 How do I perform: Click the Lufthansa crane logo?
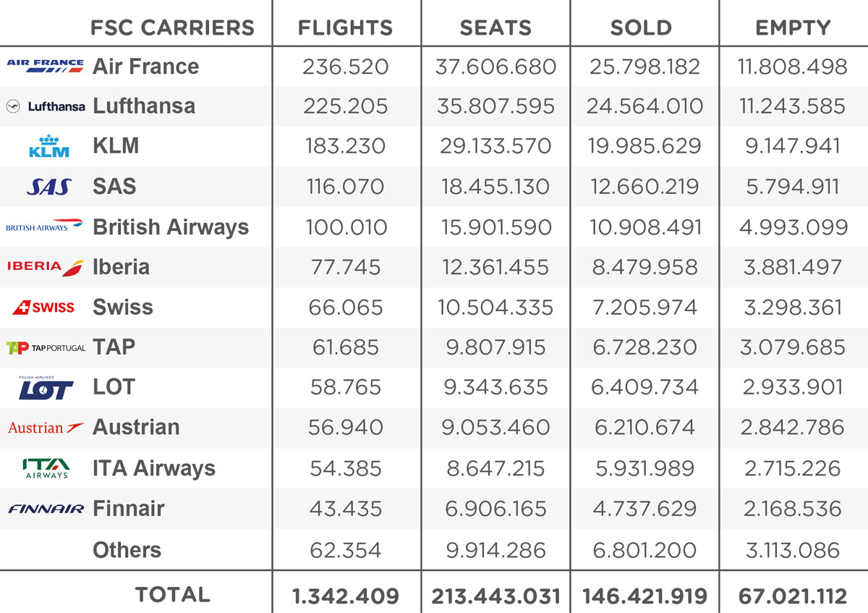[12, 106]
